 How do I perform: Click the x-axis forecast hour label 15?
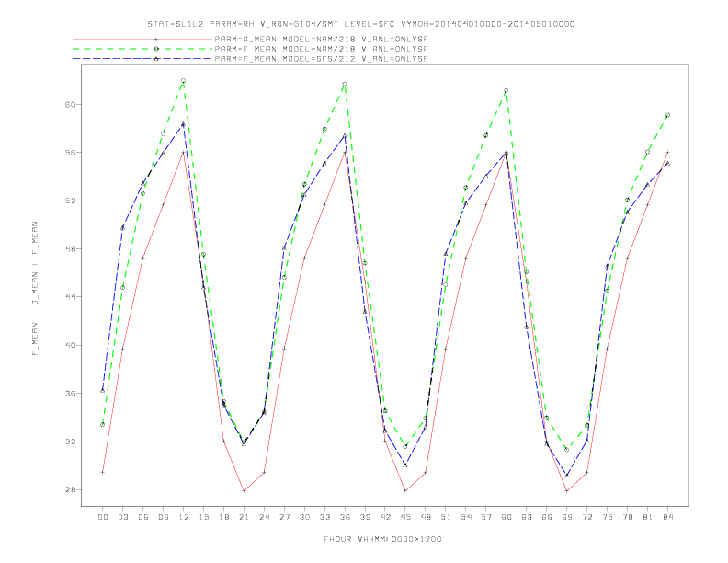point(203,517)
